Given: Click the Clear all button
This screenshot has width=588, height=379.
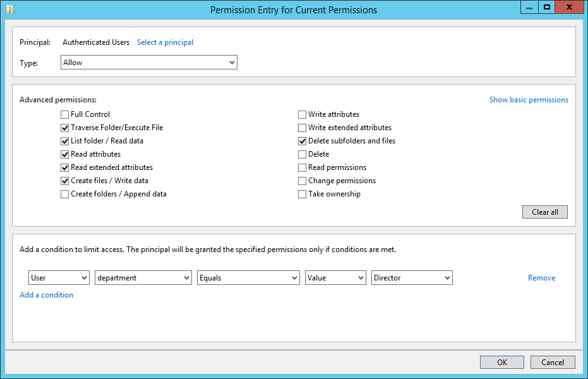Looking at the screenshot, I should (x=545, y=212).
